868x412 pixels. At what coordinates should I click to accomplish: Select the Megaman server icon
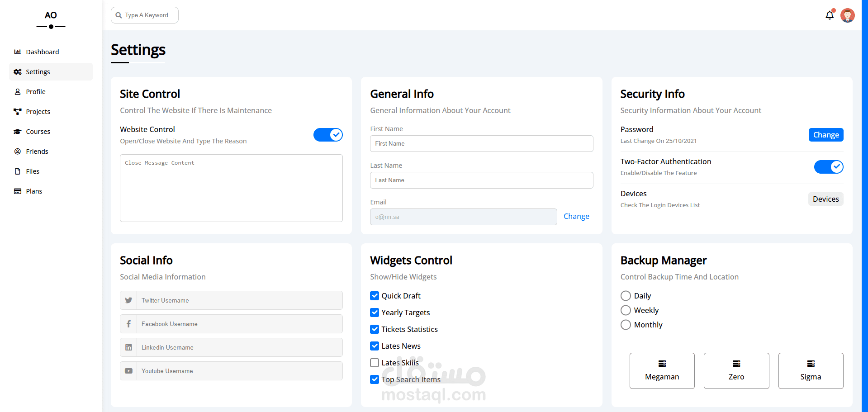(x=662, y=364)
